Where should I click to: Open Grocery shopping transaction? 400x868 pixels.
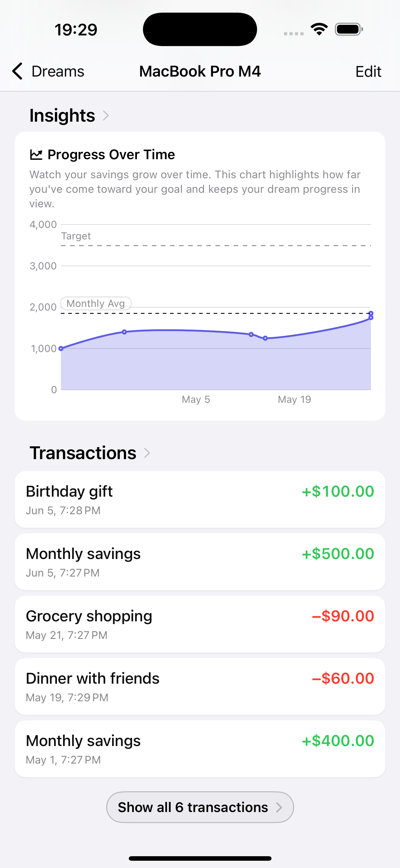(200, 624)
